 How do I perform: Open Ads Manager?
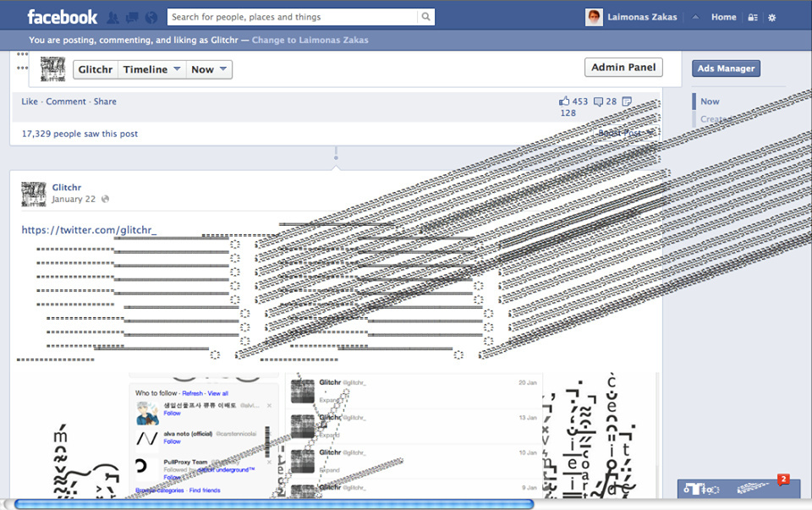coord(725,69)
